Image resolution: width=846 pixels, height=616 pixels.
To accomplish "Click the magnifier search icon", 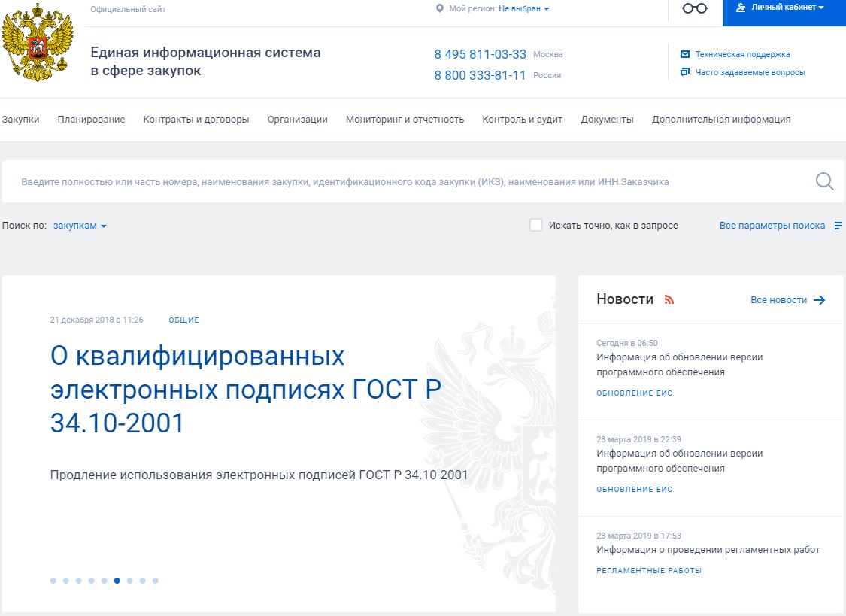I will pyautogui.click(x=825, y=181).
